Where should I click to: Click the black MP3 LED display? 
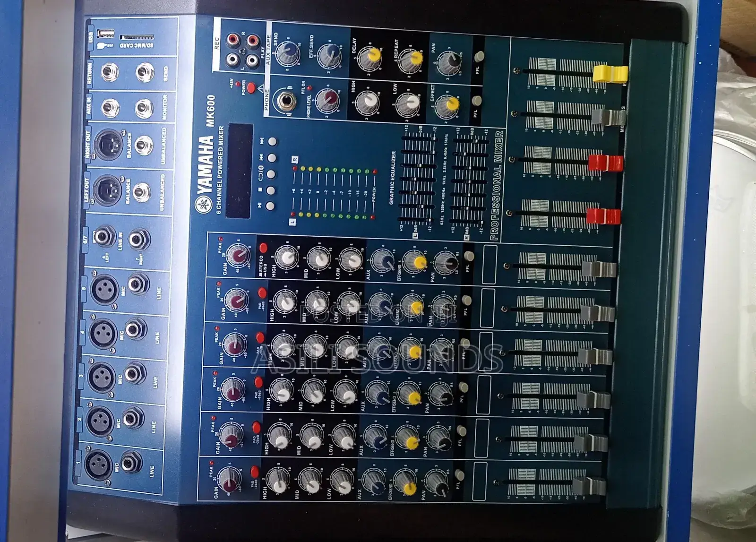click(240, 171)
